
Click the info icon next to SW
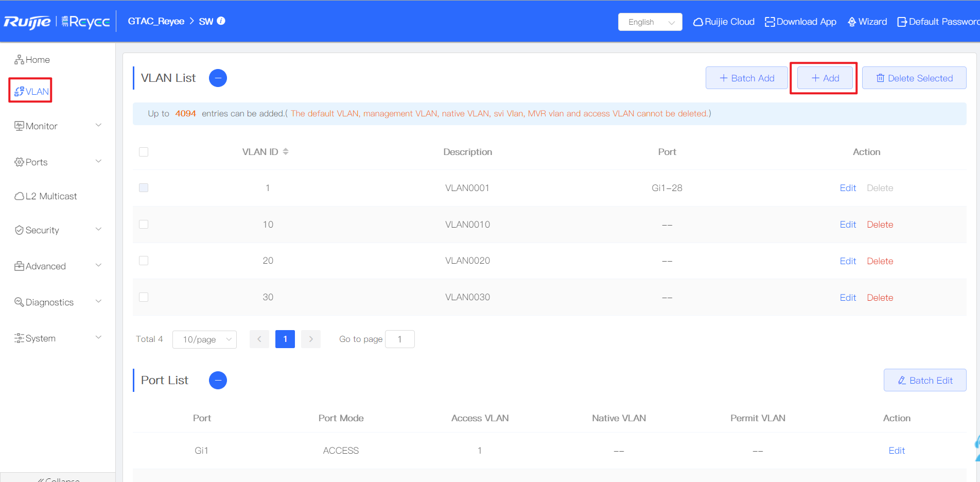(221, 21)
